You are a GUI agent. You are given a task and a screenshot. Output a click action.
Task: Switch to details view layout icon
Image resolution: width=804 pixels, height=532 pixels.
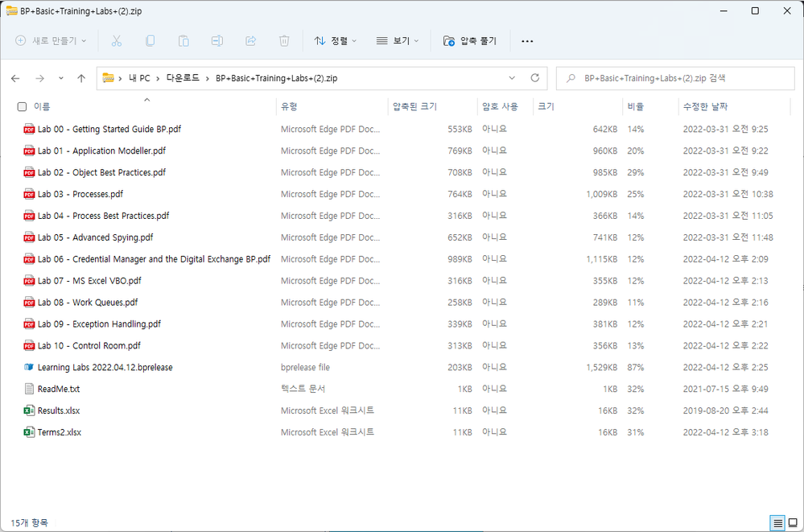[x=777, y=523]
